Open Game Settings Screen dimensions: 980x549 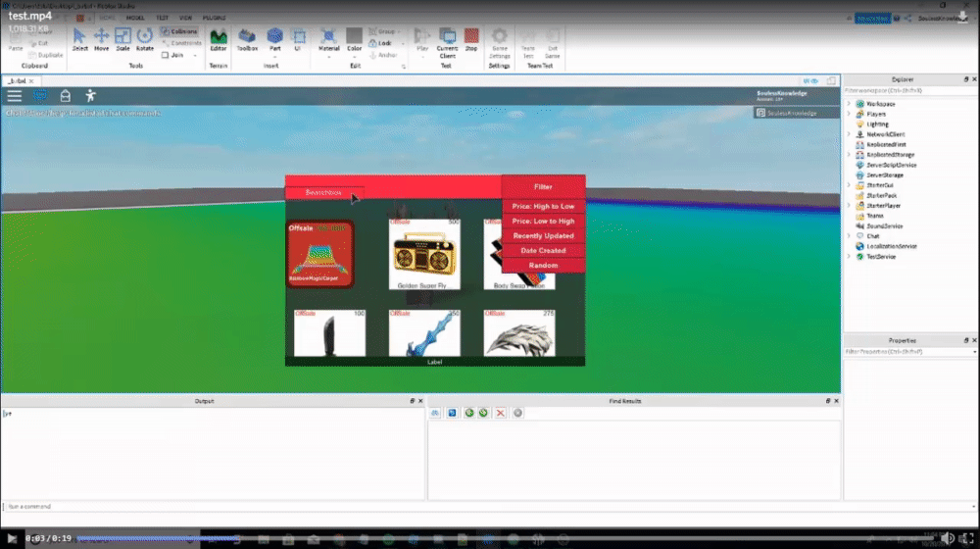pyautogui.click(x=500, y=42)
